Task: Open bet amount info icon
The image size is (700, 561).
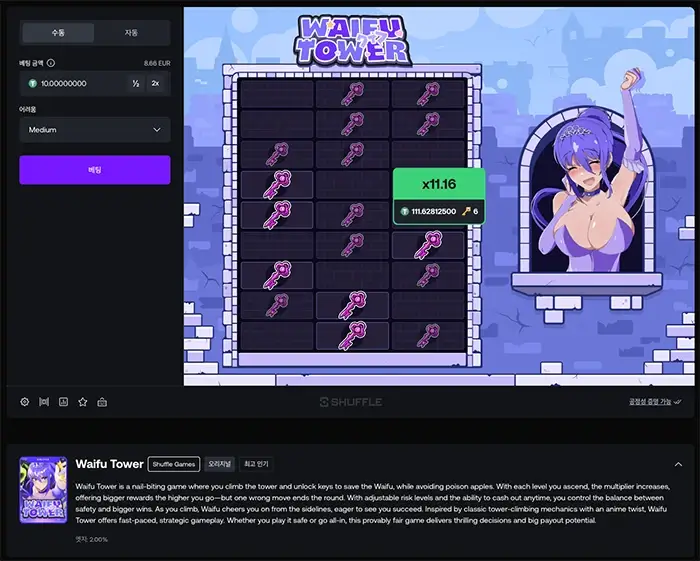Action: pos(51,63)
